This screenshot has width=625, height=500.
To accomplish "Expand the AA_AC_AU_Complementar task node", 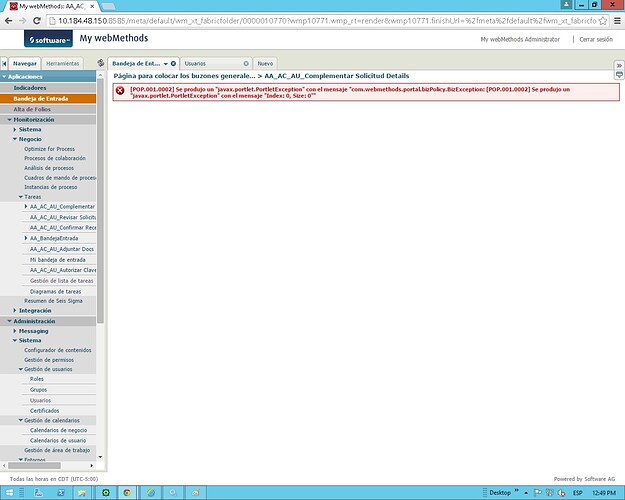I will (x=26, y=207).
